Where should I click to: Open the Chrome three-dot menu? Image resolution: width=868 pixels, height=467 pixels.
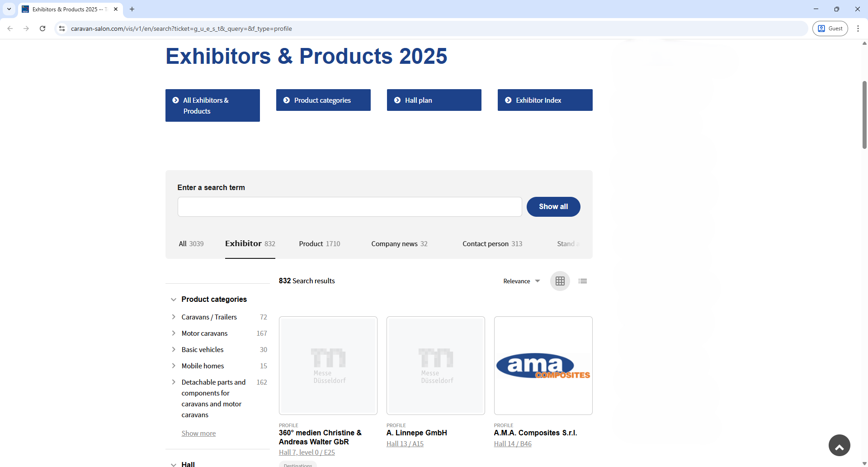[x=859, y=28]
